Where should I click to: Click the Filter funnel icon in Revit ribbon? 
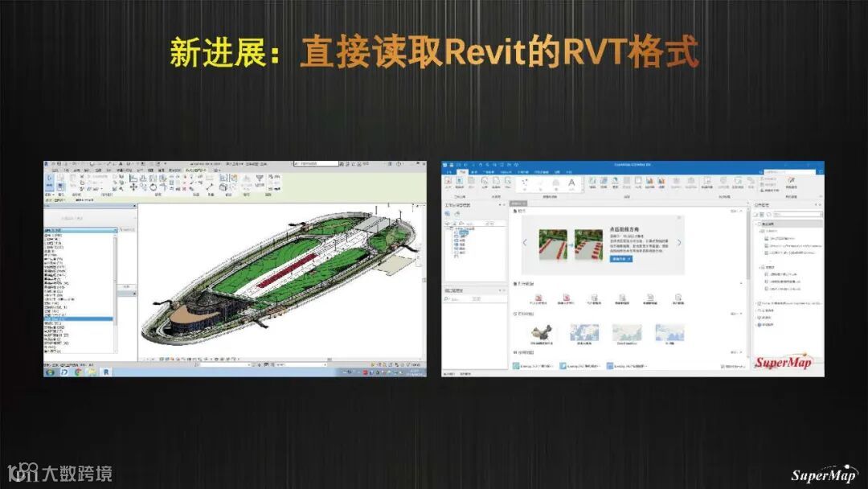(259, 179)
